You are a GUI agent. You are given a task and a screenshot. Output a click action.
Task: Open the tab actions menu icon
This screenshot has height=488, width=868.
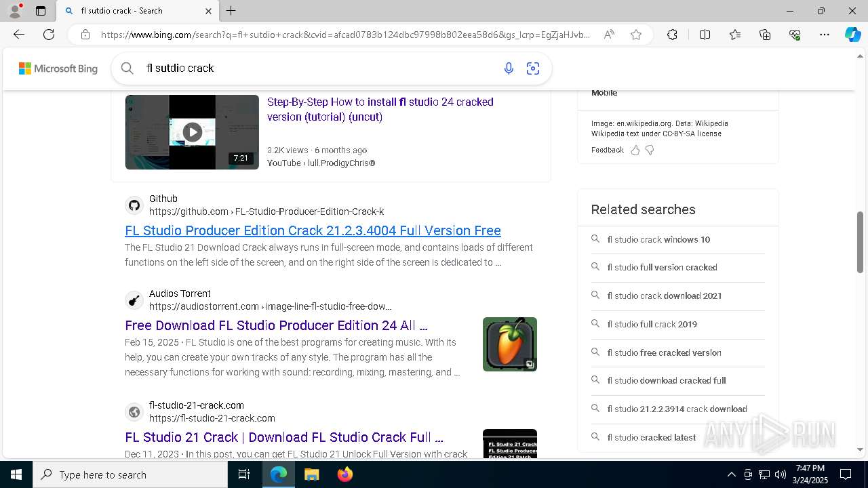[41, 11]
